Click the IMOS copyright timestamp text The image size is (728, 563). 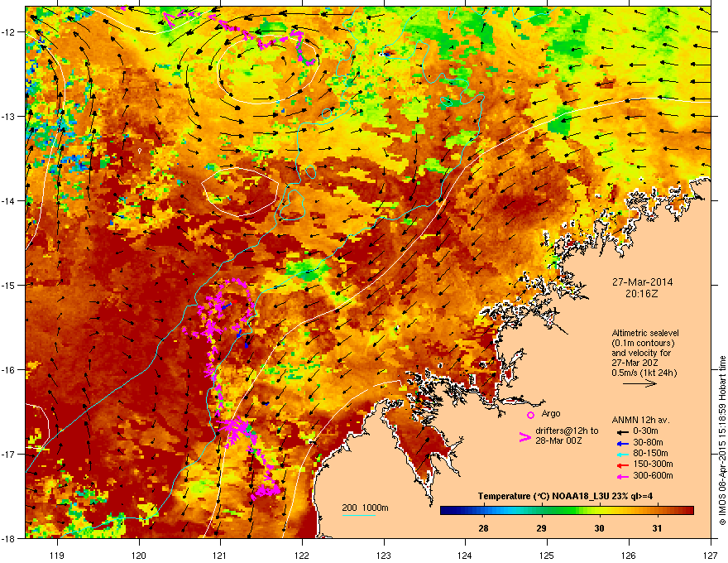click(x=722, y=440)
